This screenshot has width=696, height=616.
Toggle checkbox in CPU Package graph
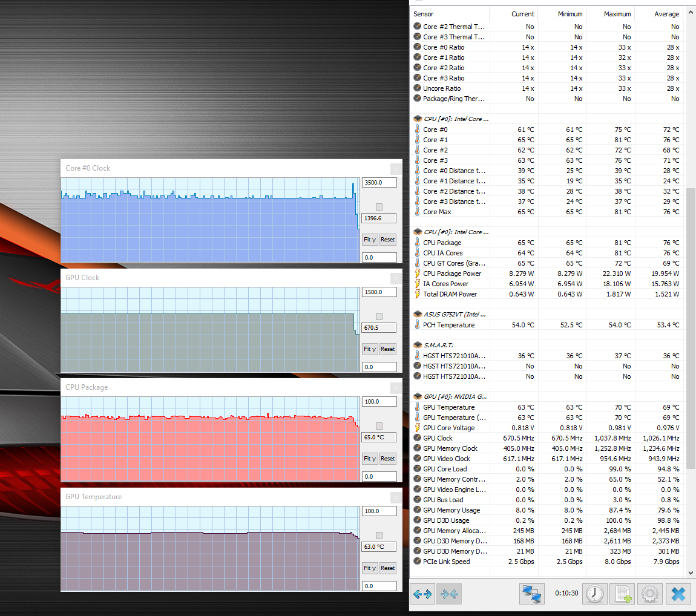tap(379, 426)
